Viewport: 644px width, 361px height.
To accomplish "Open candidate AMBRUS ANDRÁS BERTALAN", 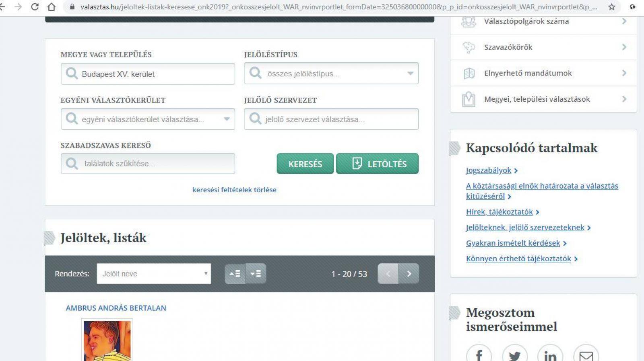I will tap(116, 308).
